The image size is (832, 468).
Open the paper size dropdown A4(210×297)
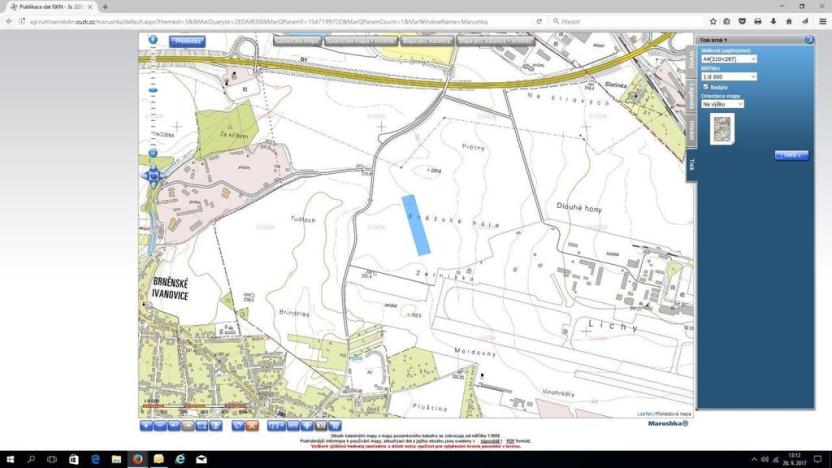[729, 59]
